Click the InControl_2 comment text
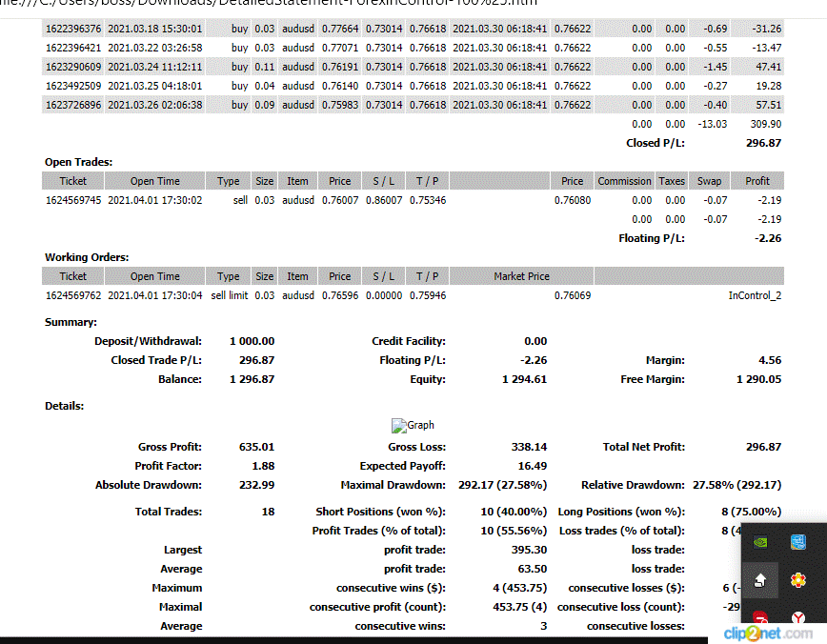 click(x=755, y=295)
